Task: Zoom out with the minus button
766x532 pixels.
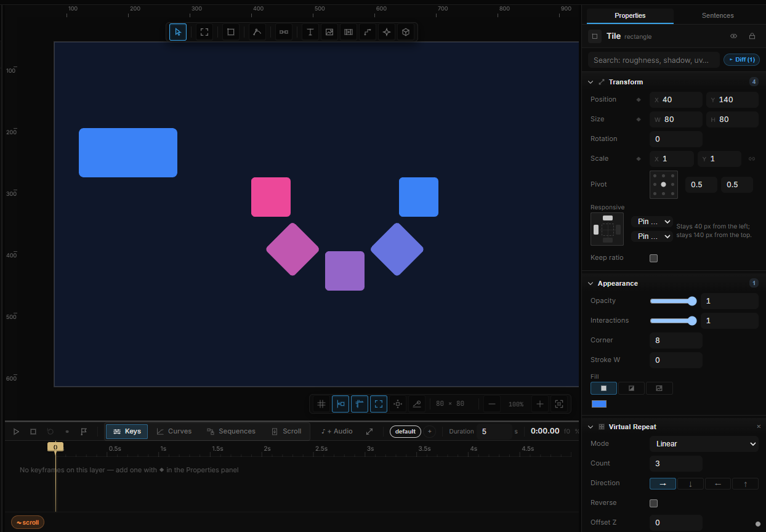Action: pyautogui.click(x=491, y=404)
